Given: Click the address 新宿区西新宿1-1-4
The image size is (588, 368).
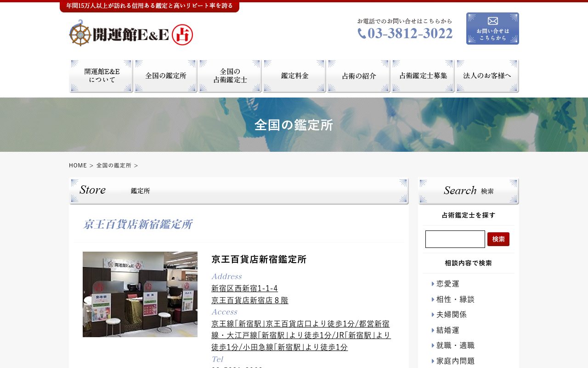Looking at the screenshot, I should (x=244, y=288).
